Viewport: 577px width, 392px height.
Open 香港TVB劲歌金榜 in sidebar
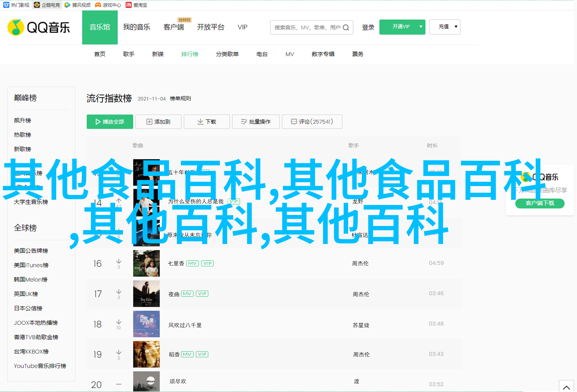(36, 337)
